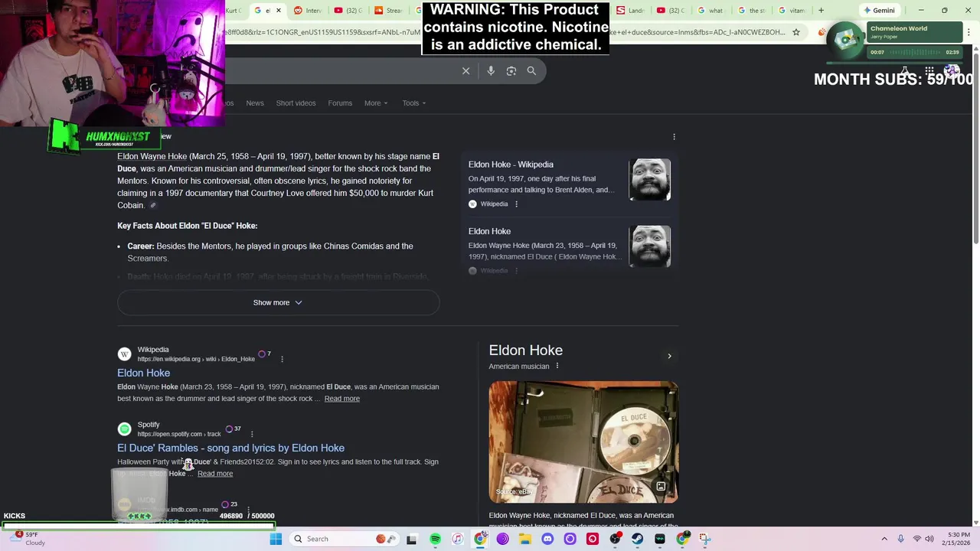Click the Wikipedia favicon of first result
Image resolution: width=980 pixels, height=551 pixels.
pyautogui.click(x=124, y=354)
